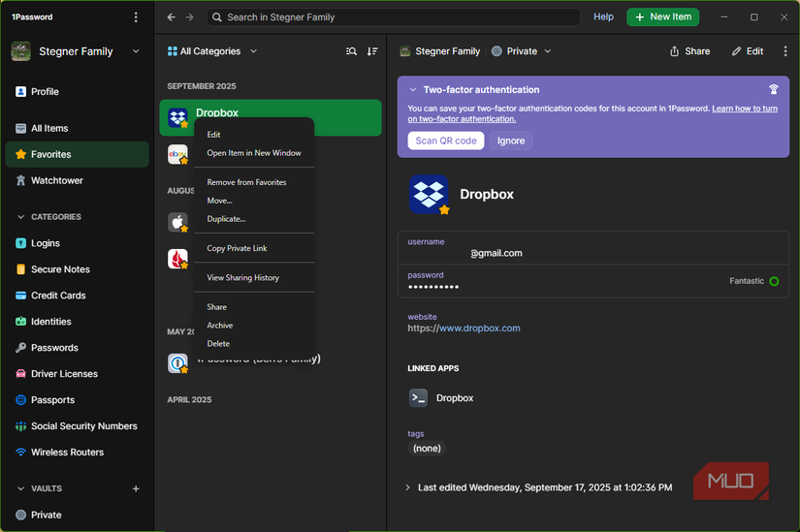Choose Delete in the context menu
This screenshot has height=532, width=800.
[x=253, y=344]
